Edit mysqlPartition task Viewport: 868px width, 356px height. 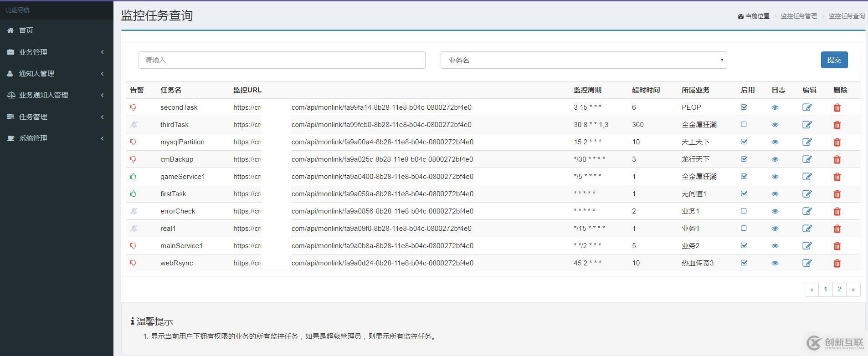tap(807, 142)
